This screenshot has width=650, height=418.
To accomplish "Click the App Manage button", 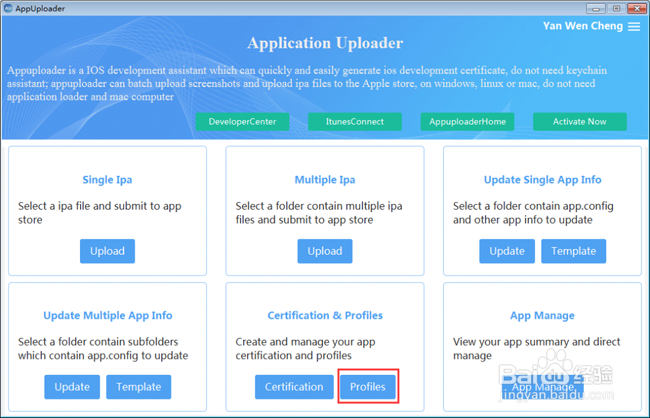I will 542,387.
